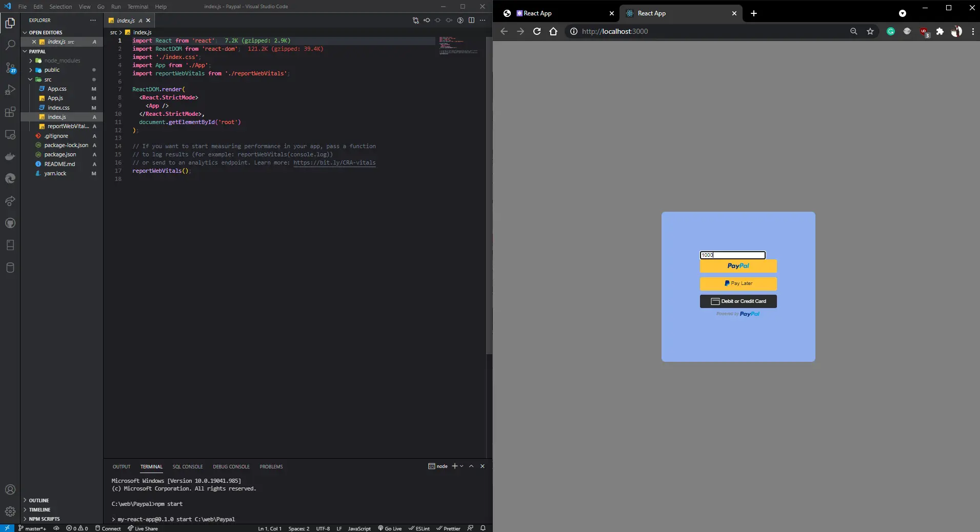Maximize the terminal panel with the caret
Viewport: 980px width, 532px height.
click(471, 466)
